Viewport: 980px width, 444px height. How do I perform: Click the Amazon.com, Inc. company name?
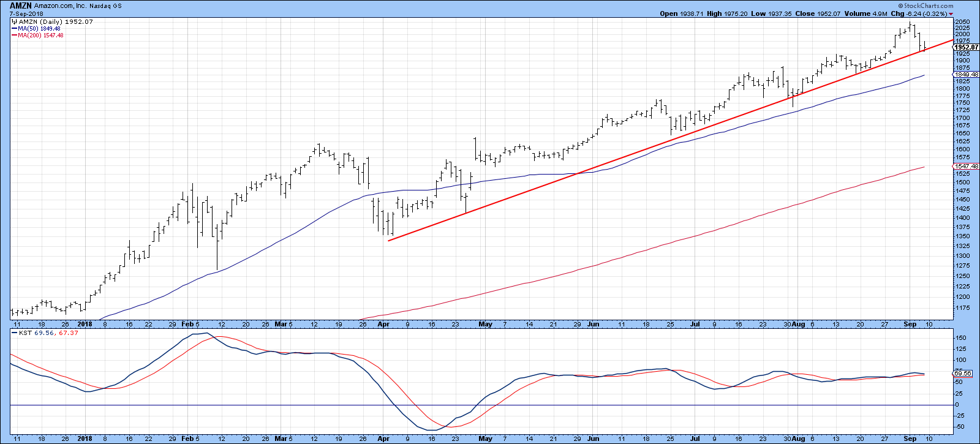pos(60,6)
